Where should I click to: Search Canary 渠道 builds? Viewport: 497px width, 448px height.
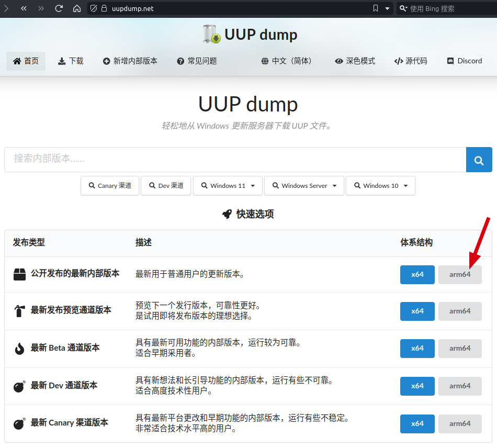click(x=110, y=185)
